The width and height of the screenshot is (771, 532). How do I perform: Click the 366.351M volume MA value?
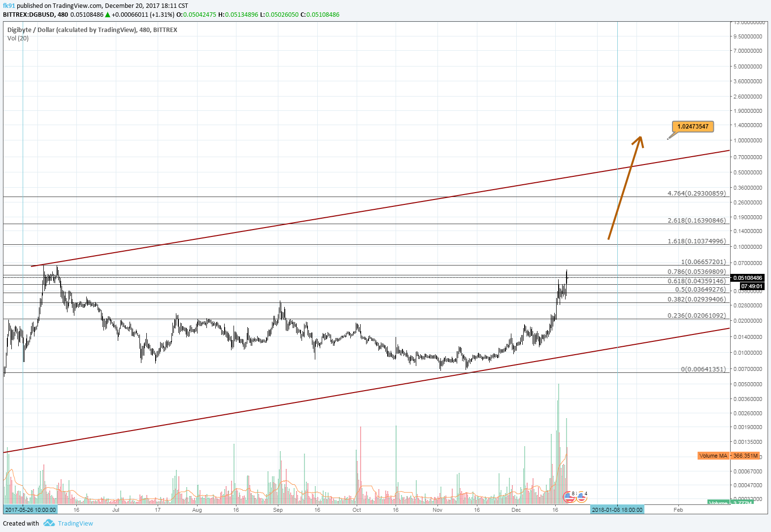point(745,456)
